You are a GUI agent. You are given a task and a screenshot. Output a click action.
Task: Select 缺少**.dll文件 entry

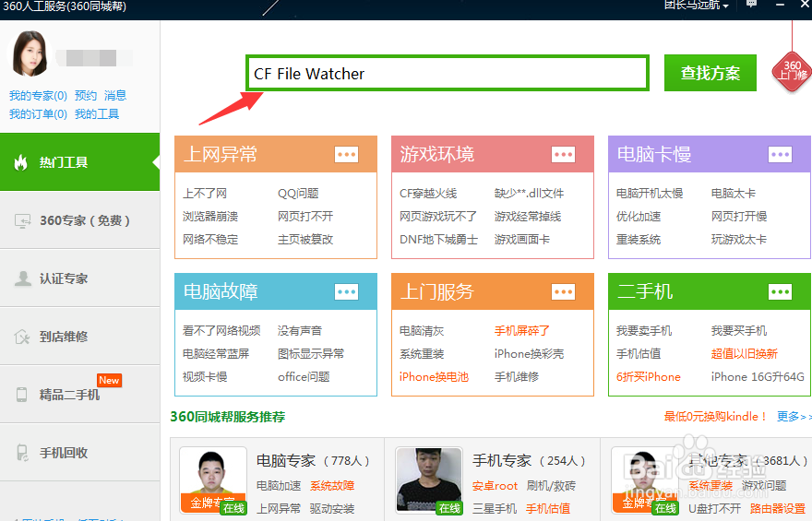click(x=530, y=194)
